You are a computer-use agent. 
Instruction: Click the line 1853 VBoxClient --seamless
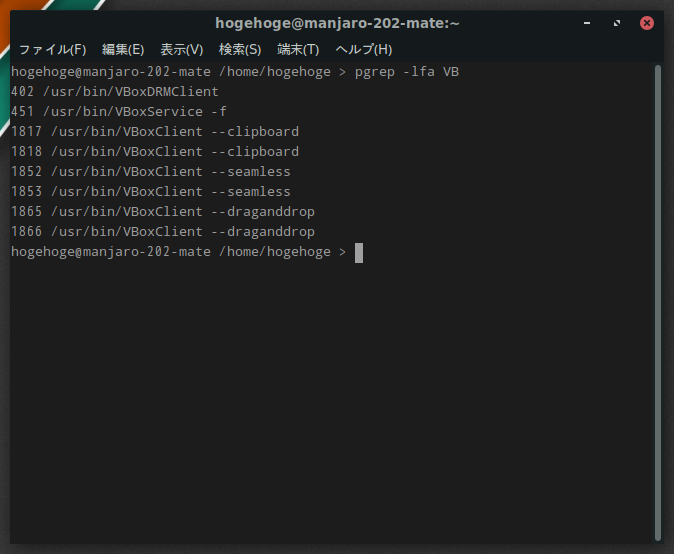click(x=151, y=192)
